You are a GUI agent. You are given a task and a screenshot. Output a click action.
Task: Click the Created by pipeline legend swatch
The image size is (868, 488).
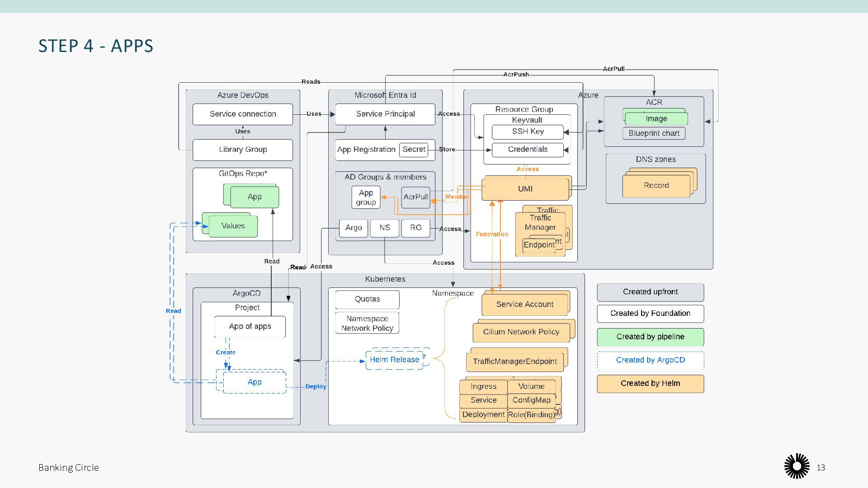pos(650,337)
